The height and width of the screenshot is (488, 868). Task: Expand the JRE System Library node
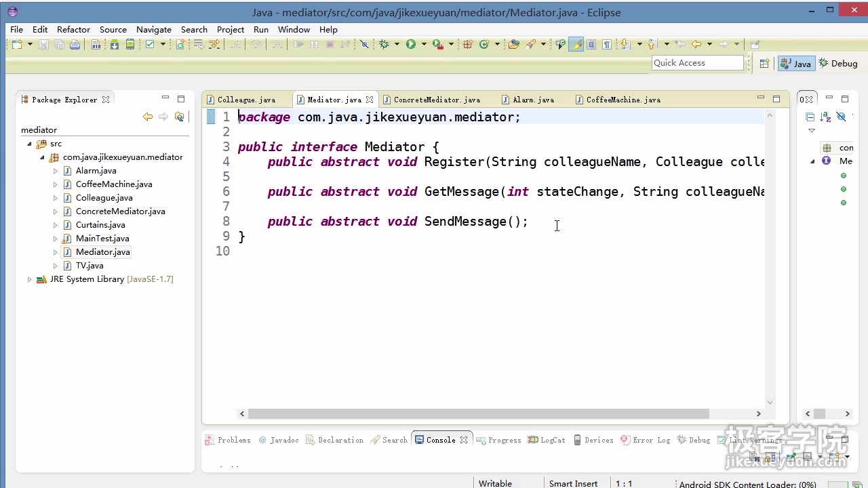(29, 279)
